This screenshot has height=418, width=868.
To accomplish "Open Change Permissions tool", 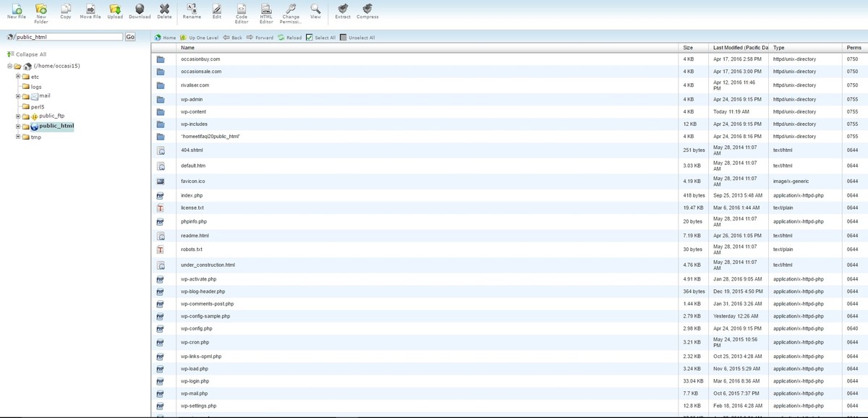I will [x=291, y=9].
